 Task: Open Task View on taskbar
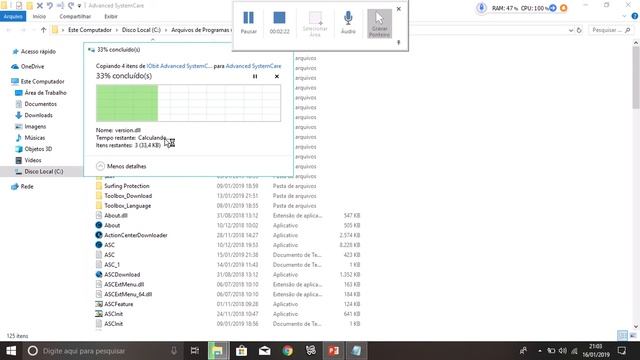[x=195, y=351]
